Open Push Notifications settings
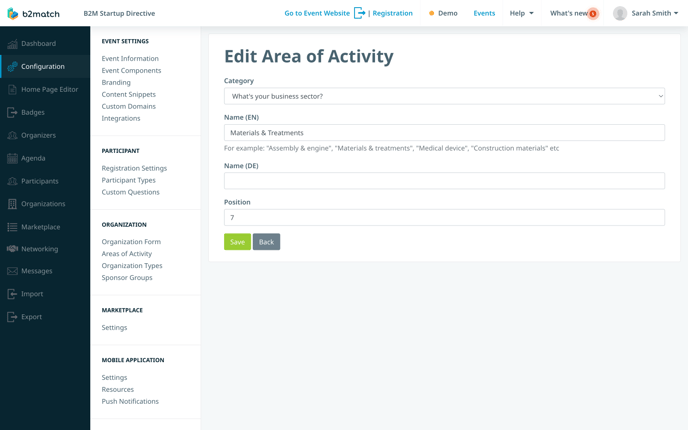Image resolution: width=688 pixels, height=430 pixels. point(130,401)
